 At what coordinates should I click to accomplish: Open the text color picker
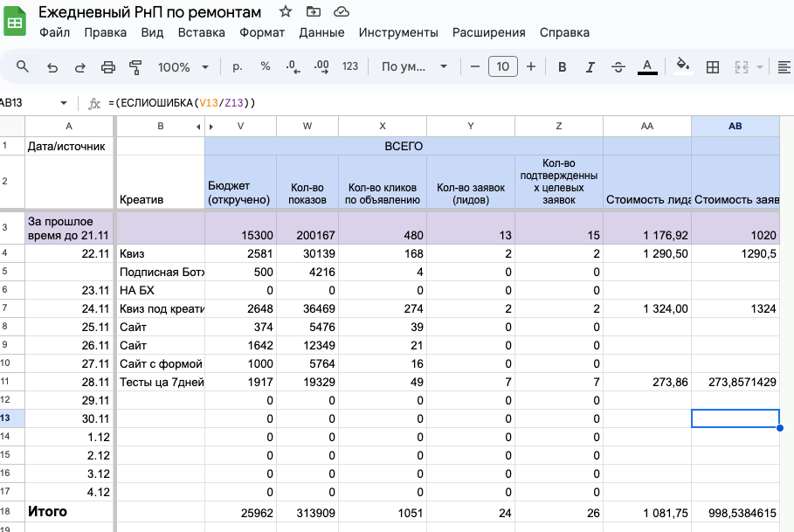[x=647, y=66]
